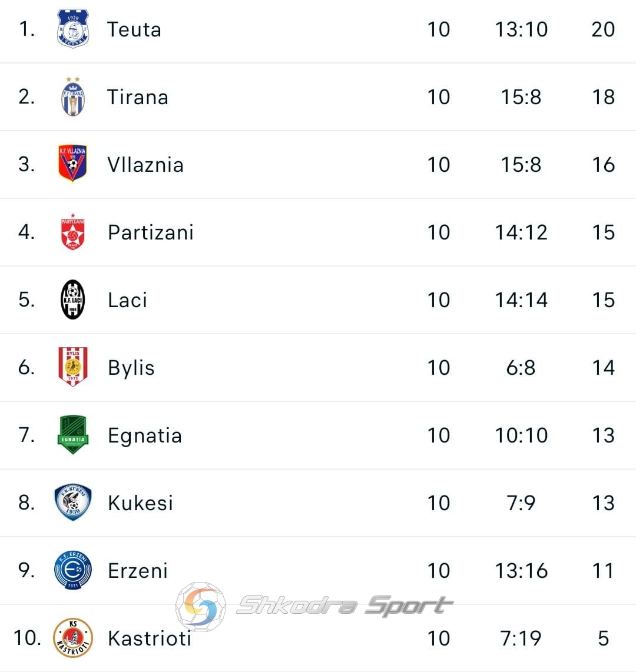
Task: Select Erzeni's 13:16 goal difference
Action: coord(522,571)
